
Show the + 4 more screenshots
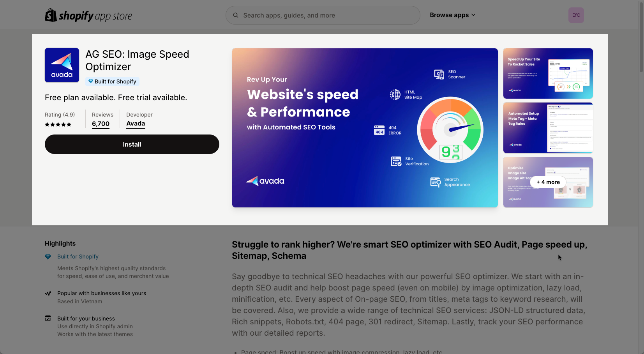click(x=548, y=182)
